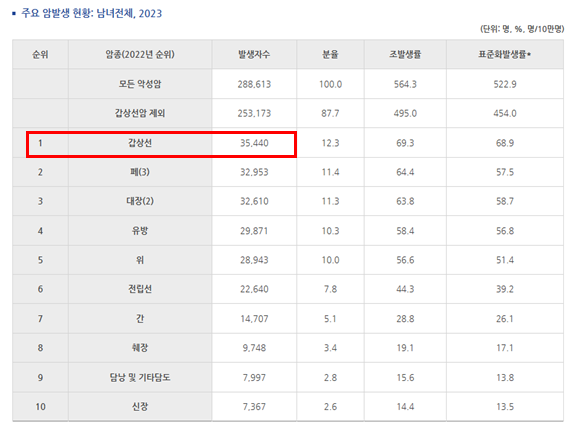
Task: Select the 위 cancer name cell
Action: point(140,260)
